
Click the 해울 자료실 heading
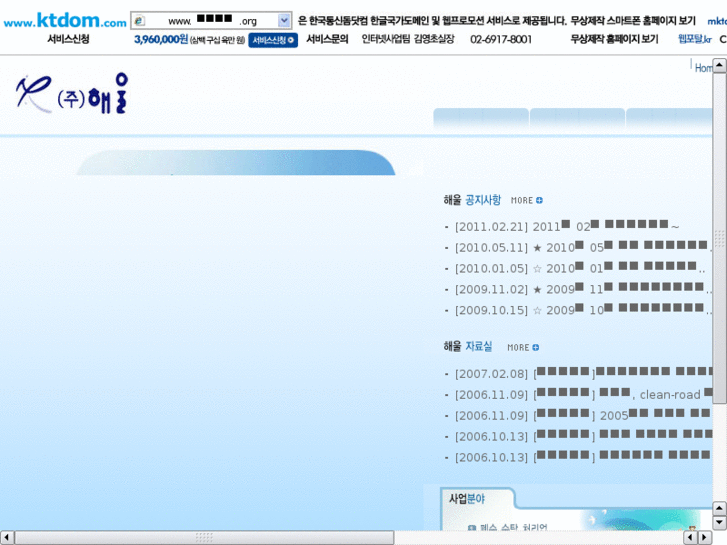(x=467, y=346)
